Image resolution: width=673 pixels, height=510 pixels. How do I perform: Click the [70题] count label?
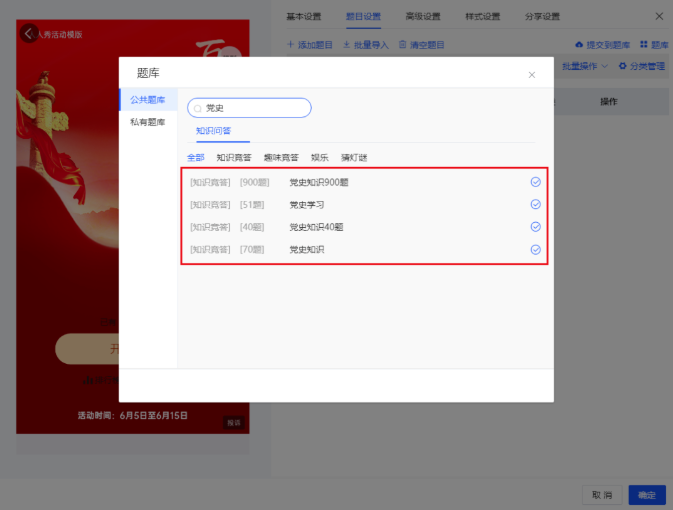[252, 249]
